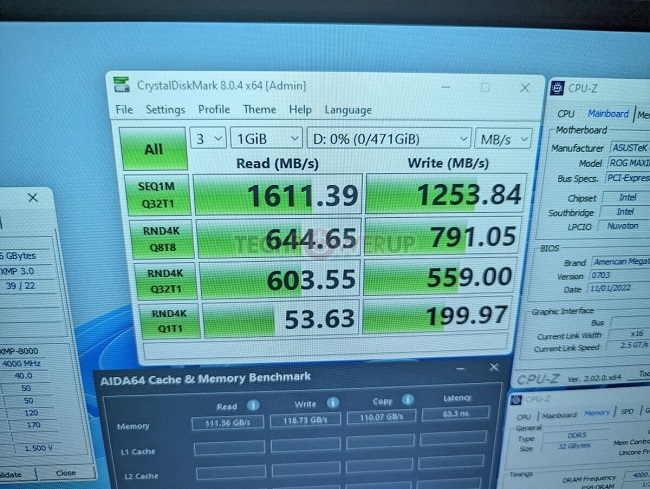Viewport: 650px width, 489px height.
Task: Click the 603.55 RND4K Q32T1 read value
Action: point(280,280)
